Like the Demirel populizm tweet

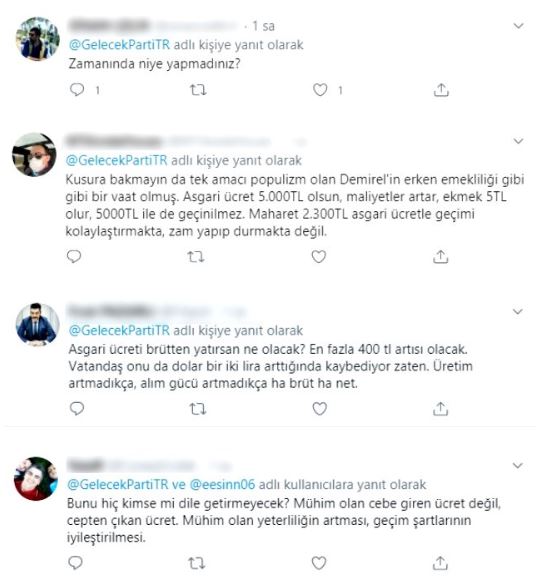point(319,256)
